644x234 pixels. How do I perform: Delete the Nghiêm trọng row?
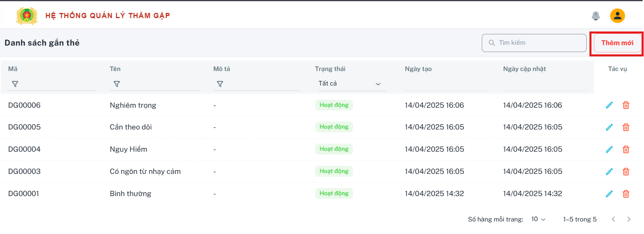[626, 105]
